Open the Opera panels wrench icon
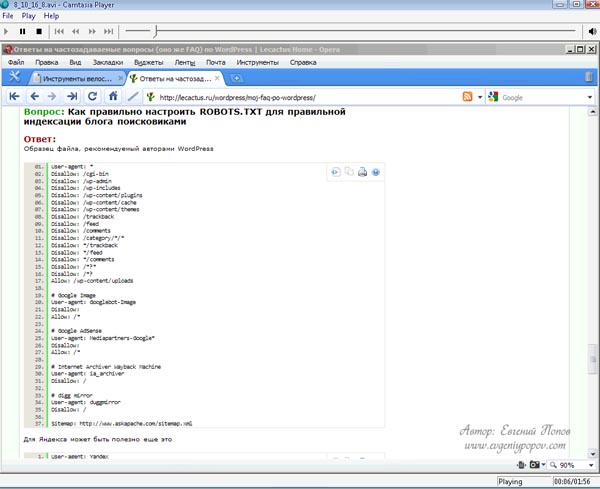600x489 pixels. (x=15, y=77)
